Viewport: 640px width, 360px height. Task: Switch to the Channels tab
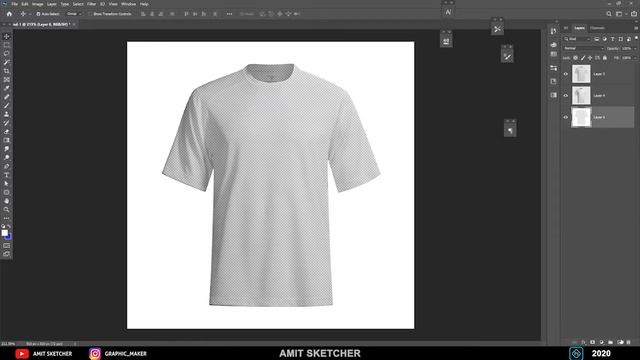597,28
